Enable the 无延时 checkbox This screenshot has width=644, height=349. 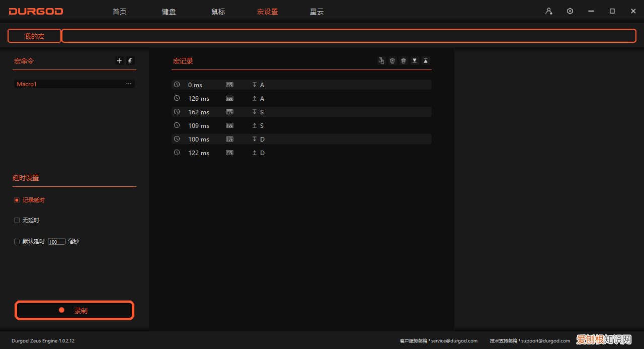pos(17,220)
